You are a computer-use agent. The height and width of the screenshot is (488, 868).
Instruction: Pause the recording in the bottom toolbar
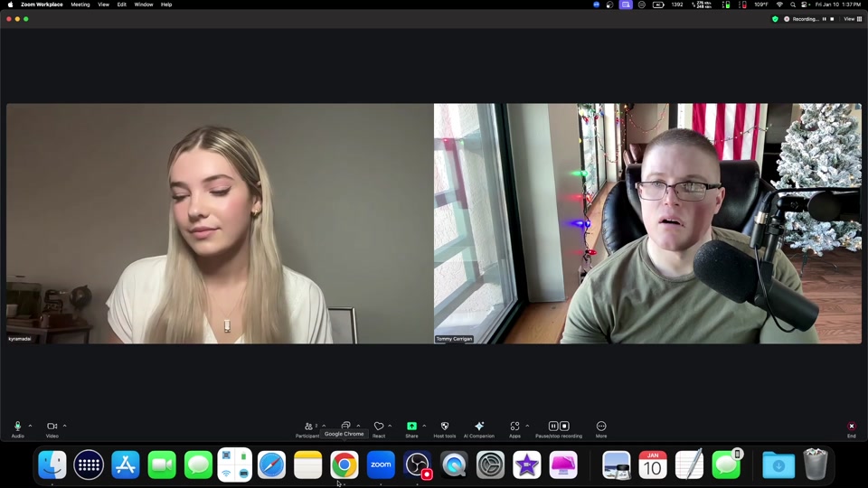point(553,426)
